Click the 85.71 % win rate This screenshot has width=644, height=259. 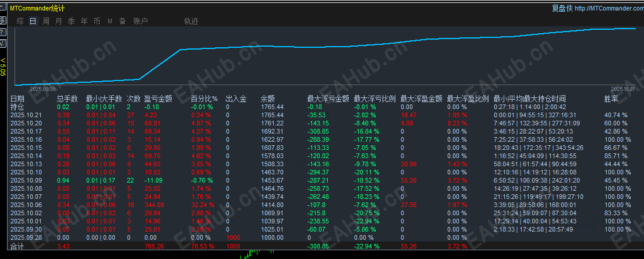(615, 156)
